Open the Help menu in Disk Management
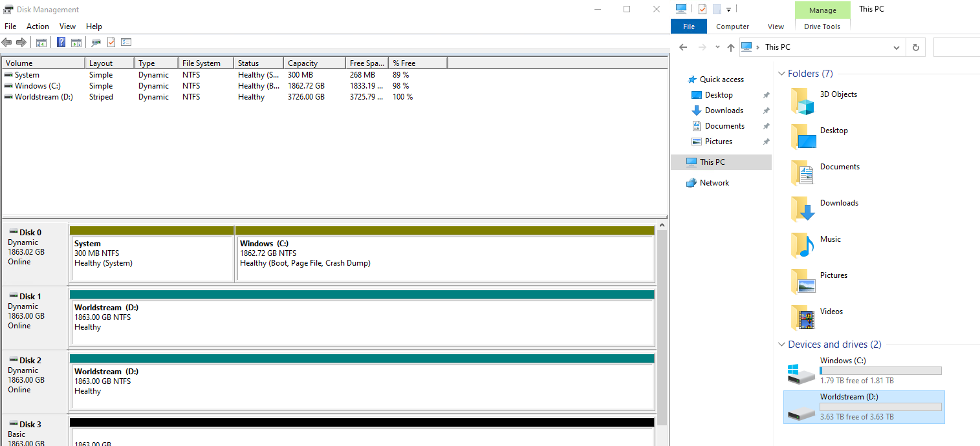Viewport: 980px width, 446px height. tap(94, 27)
